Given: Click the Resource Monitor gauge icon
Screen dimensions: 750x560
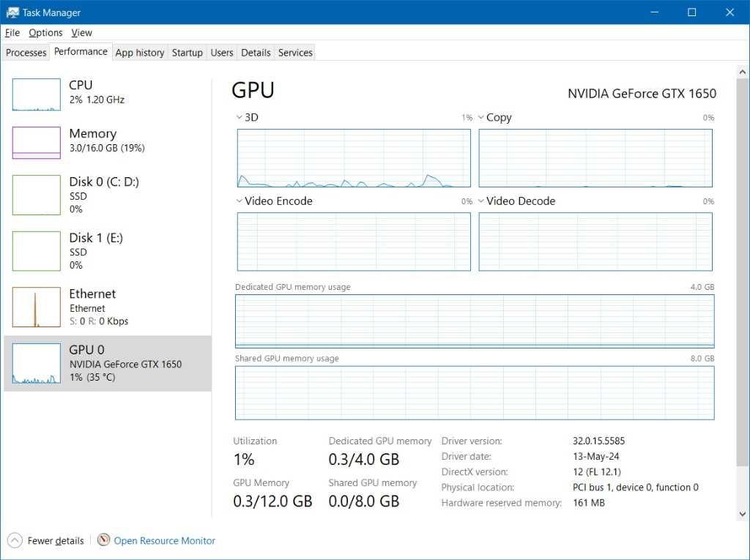Looking at the screenshot, I should click(x=103, y=540).
